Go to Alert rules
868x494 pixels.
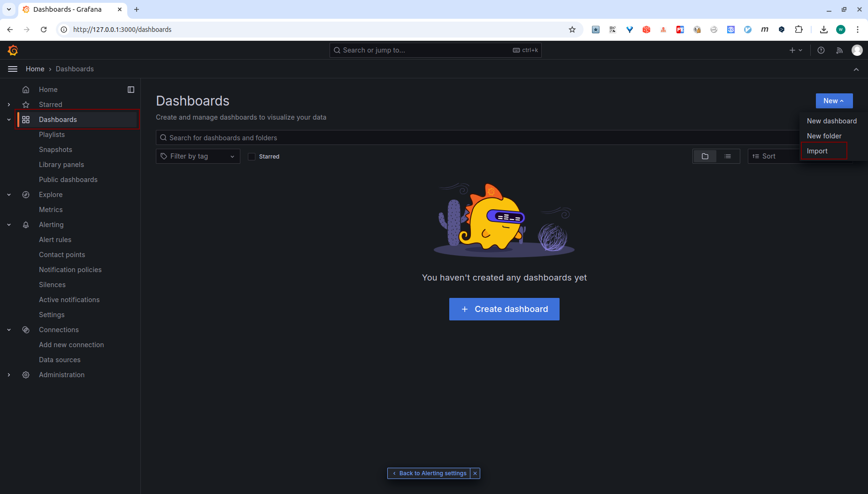click(55, 240)
